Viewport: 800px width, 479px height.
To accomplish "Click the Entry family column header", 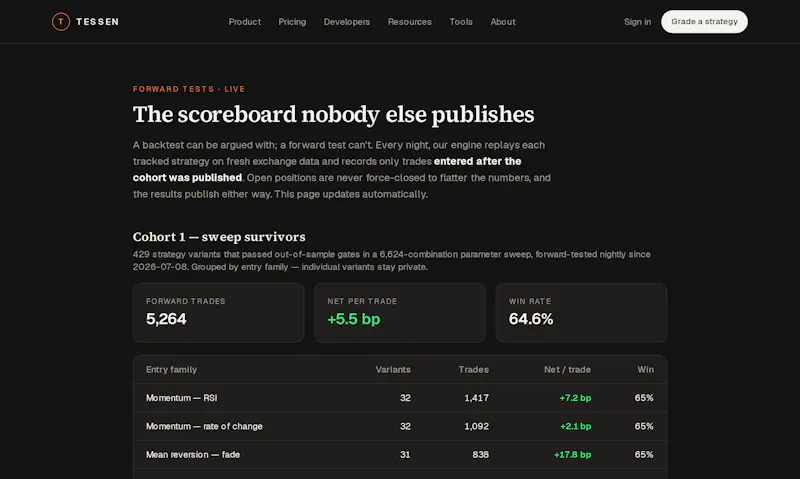I will [171, 369].
